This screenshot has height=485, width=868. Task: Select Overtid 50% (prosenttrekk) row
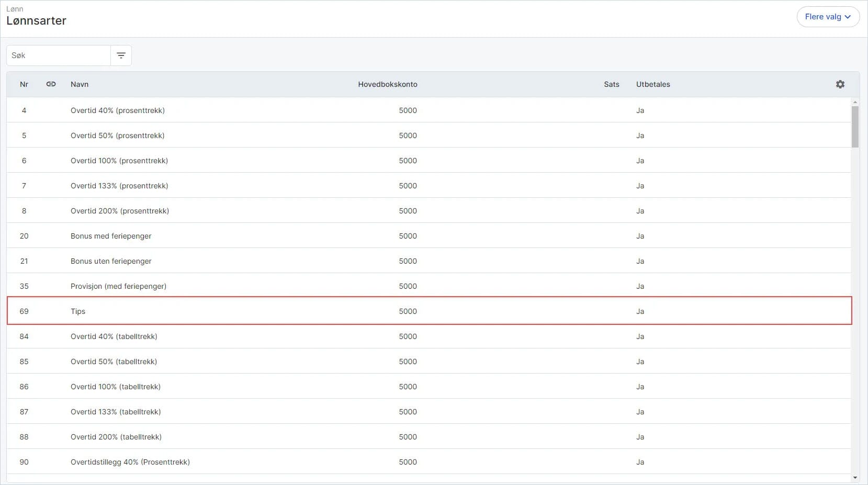(429, 136)
